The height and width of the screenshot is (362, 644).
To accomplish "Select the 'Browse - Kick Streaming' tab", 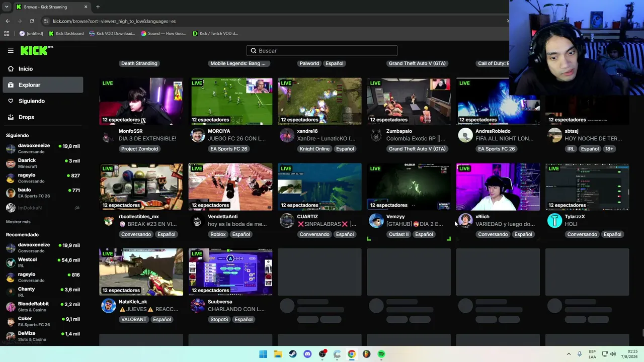I will 51,7.
